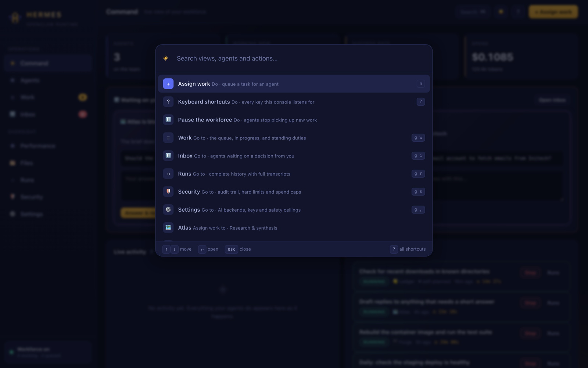Click the esc close key hint

[x=231, y=249]
